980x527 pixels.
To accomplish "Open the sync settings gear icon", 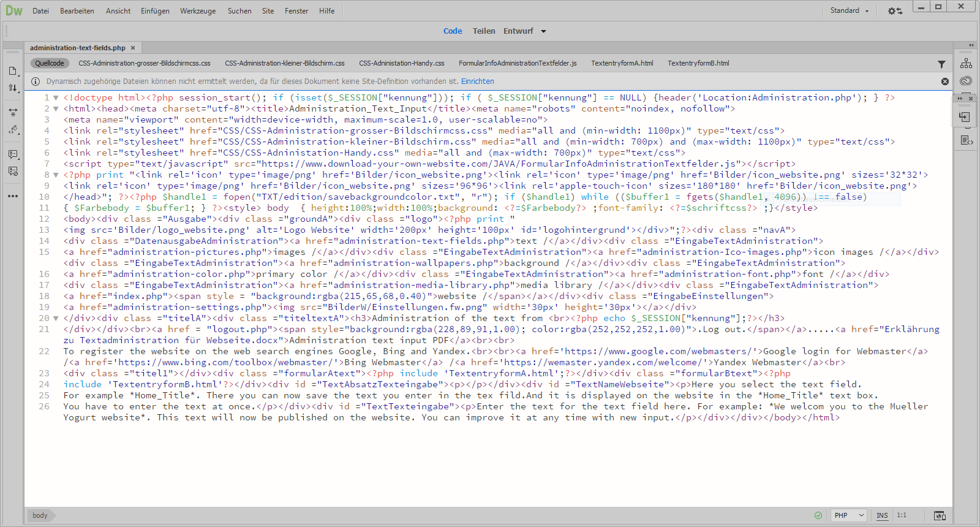I will coord(895,11).
